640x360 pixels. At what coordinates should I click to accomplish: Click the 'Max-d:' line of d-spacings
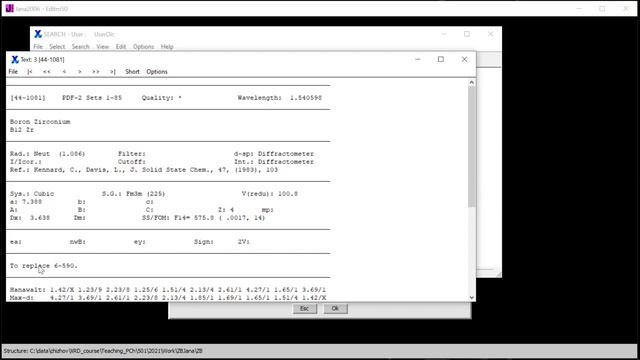coord(168,298)
